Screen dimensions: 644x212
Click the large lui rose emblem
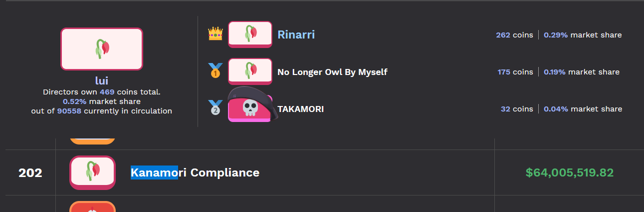tap(102, 49)
